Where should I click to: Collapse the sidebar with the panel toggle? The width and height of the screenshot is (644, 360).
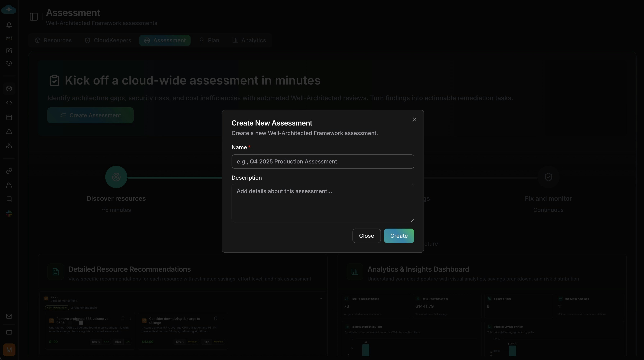34,17
